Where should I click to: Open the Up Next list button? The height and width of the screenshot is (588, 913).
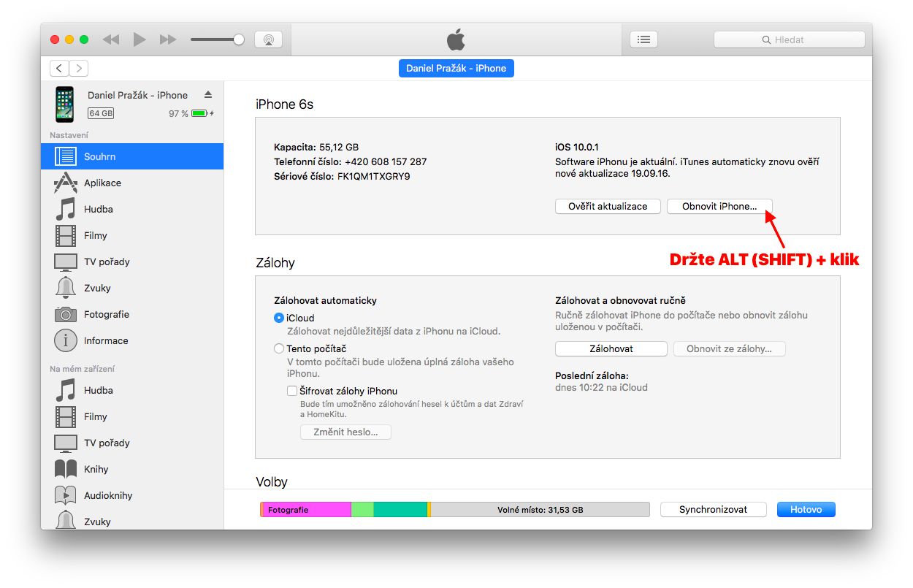(x=643, y=39)
